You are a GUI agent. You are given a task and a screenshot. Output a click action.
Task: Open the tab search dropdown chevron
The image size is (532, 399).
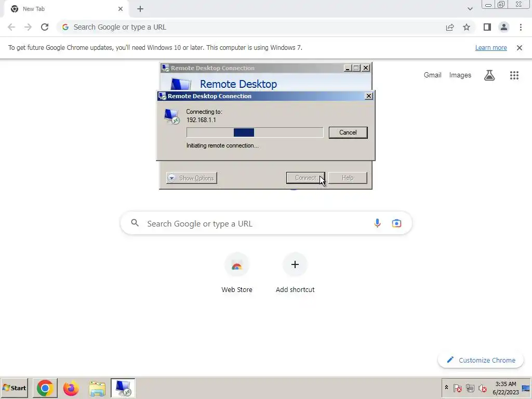tap(470, 9)
